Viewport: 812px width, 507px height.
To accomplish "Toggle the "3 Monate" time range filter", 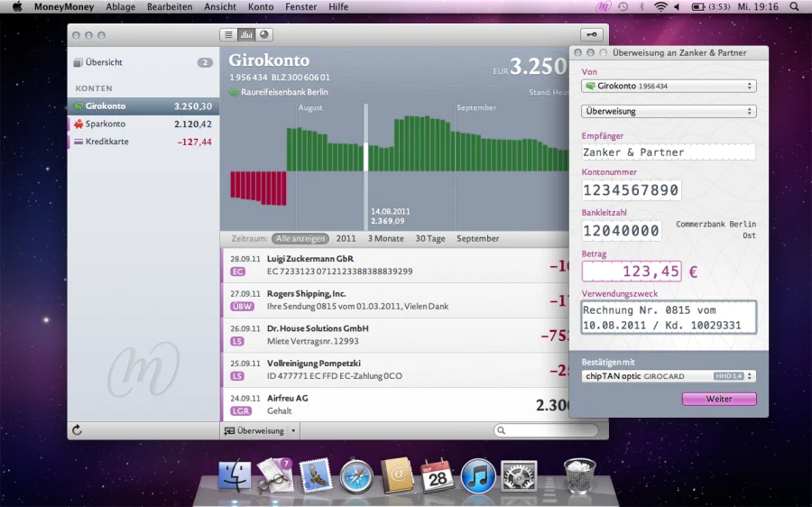I will tap(385, 238).
